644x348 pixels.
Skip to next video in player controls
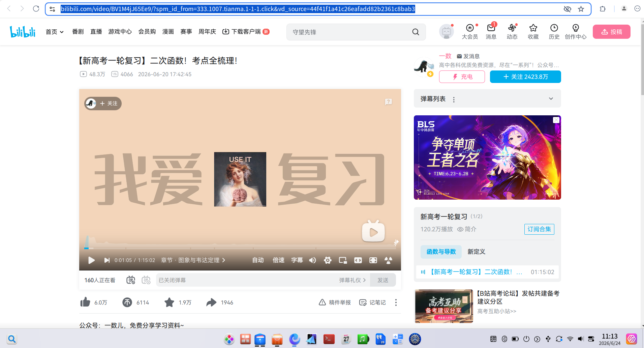[x=107, y=260]
